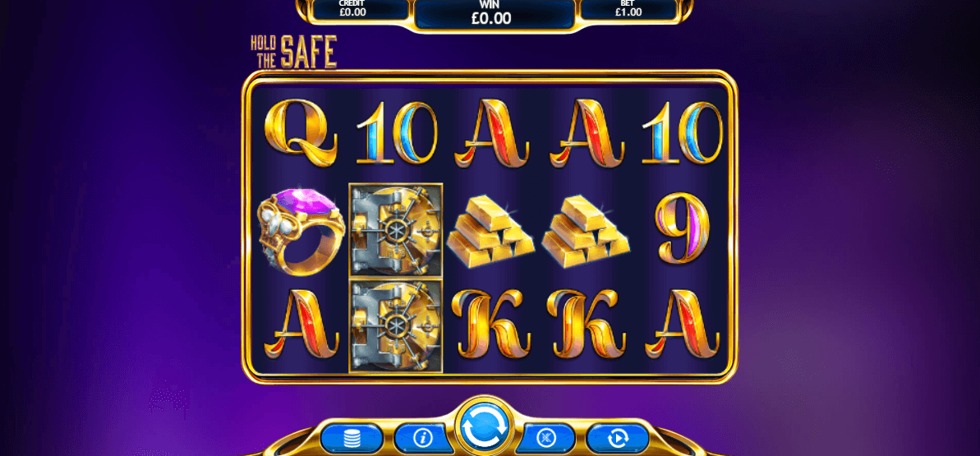Click the purple 9 symbol
This screenshot has width=980, height=456.
point(683,228)
